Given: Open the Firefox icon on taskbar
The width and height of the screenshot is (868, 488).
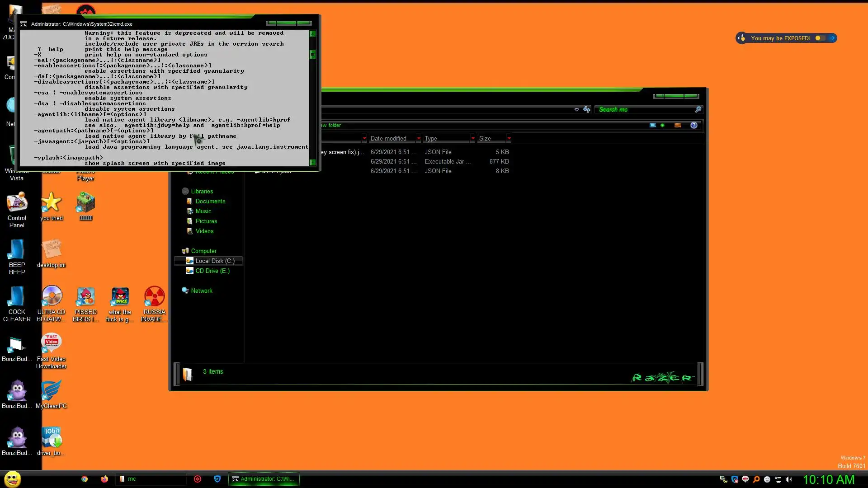Looking at the screenshot, I should pos(104,479).
